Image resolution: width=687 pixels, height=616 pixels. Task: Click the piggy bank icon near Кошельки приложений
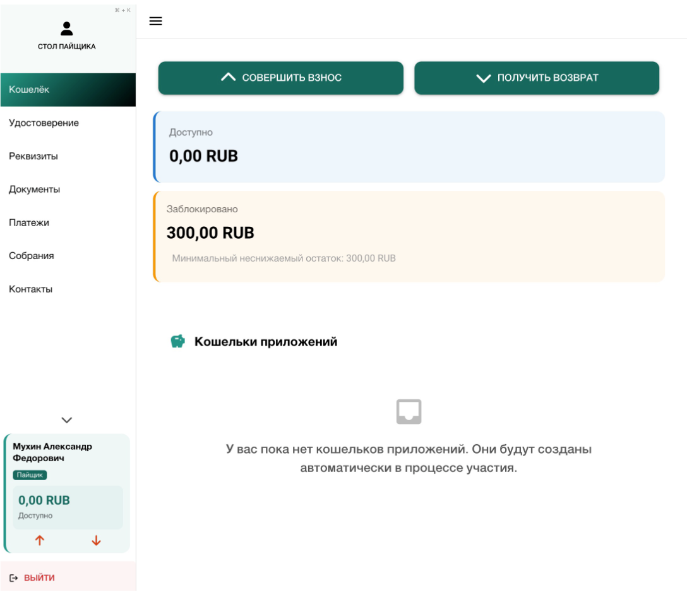[x=177, y=341]
